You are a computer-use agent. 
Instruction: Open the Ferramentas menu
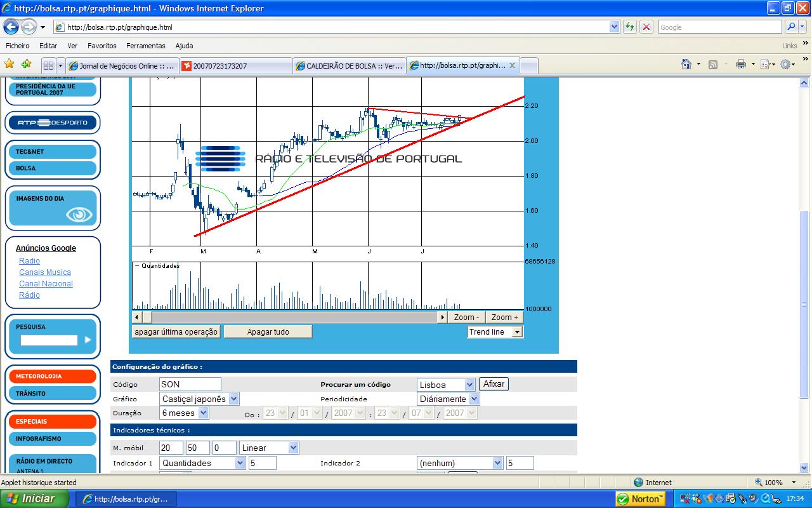pos(145,46)
